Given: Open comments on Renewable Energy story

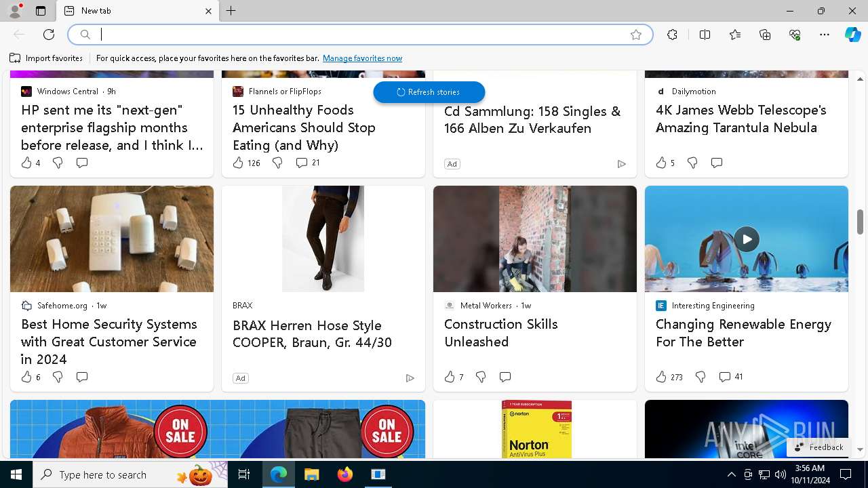Looking at the screenshot, I should coord(730,377).
